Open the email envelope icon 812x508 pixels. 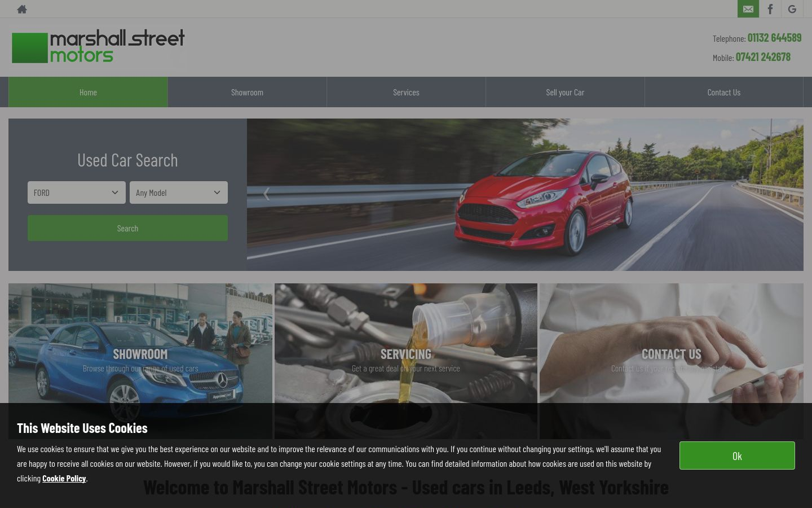click(x=748, y=9)
